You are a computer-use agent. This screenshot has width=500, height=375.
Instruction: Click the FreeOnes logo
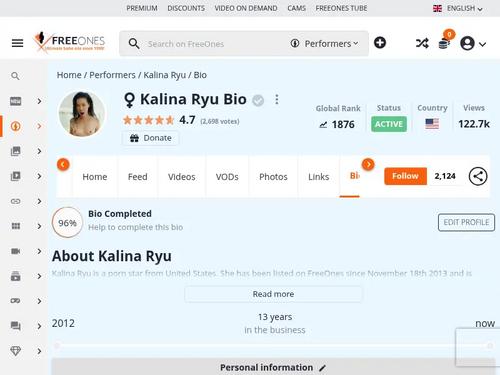coord(69,42)
